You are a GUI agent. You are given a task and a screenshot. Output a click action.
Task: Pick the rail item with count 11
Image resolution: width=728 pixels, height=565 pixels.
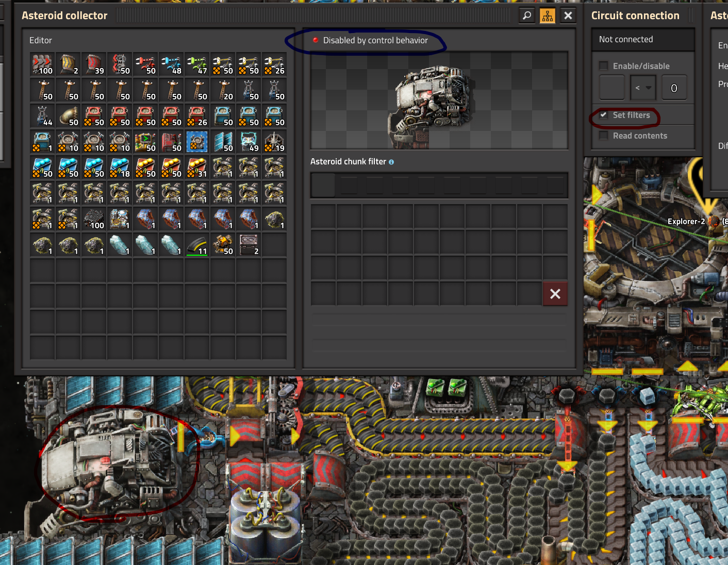coord(197,245)
